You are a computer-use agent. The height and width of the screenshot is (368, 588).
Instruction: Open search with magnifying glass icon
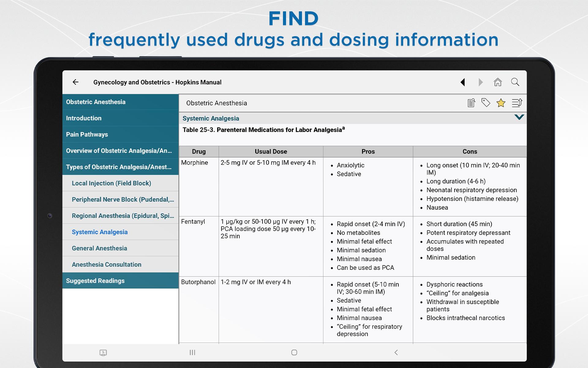point(515,82)
